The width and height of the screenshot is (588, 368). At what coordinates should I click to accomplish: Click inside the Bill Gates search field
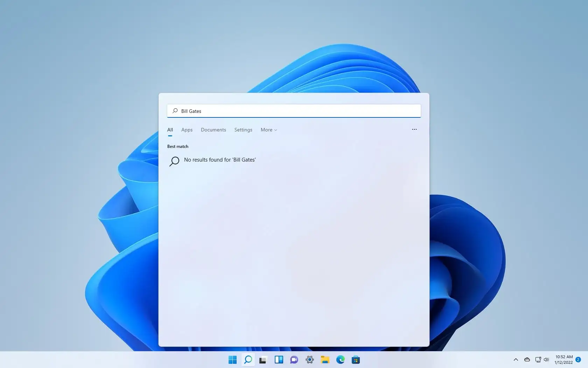294,111
